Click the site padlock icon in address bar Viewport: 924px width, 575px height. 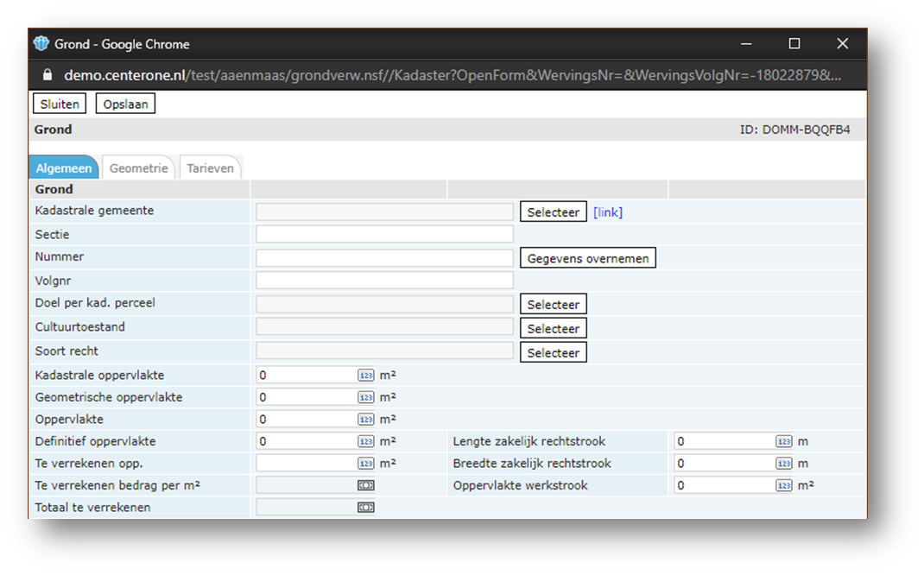[x=47, y=76]
